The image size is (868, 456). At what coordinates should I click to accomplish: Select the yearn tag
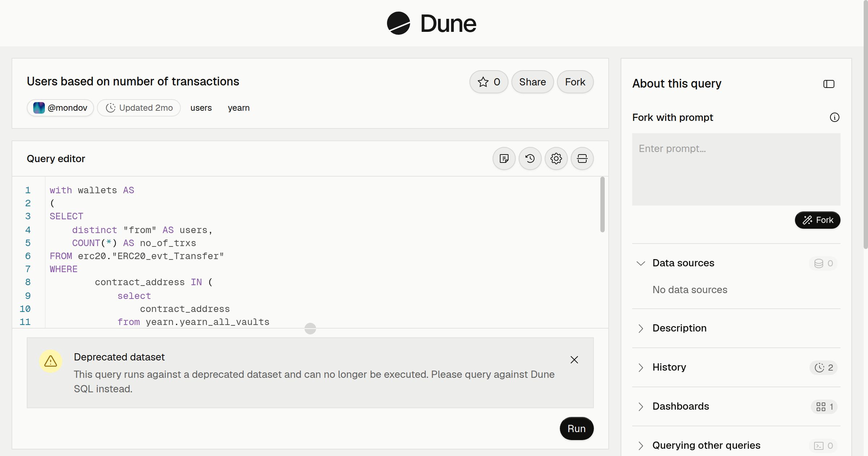click(239, 108)
